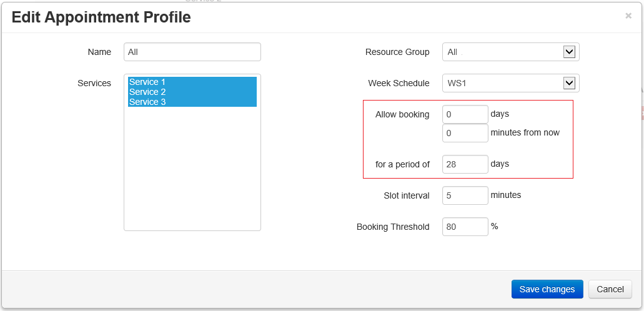Expand the Week Schedule dropdown
Image resolution: width=644 pixels, height=311 pixels.
click(x=510, y=83)
